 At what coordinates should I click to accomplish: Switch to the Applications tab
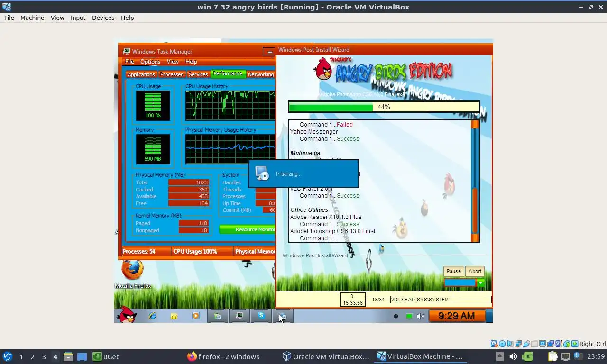(141, 74)
